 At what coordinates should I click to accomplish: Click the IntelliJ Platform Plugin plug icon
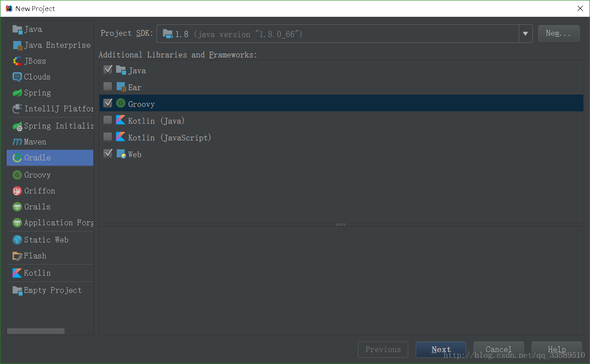click(x=17, y=109)
